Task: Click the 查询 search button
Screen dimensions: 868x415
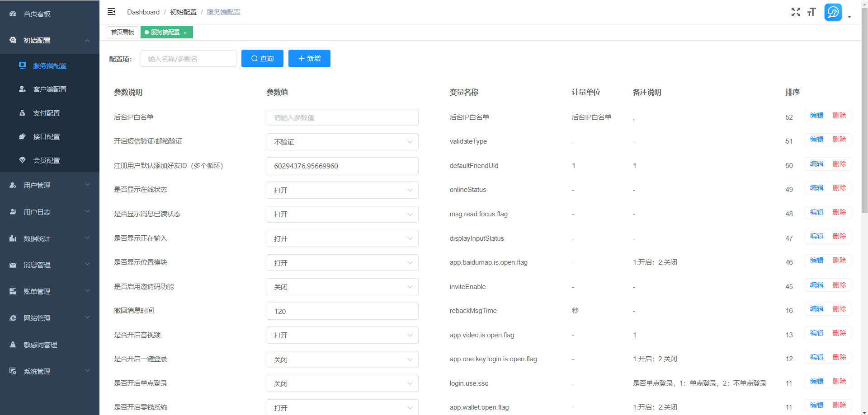Action: pos(262,59)
